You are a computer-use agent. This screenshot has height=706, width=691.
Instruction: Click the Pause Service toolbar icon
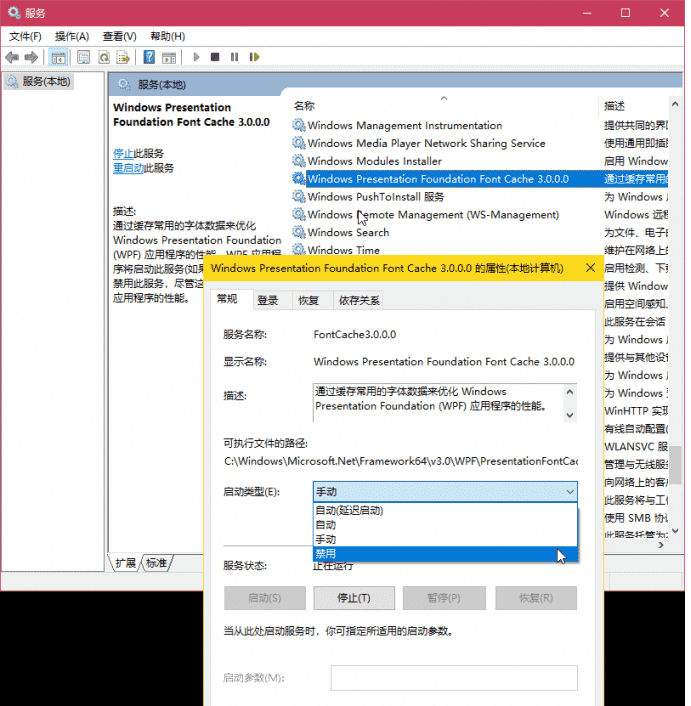point(235,57)
